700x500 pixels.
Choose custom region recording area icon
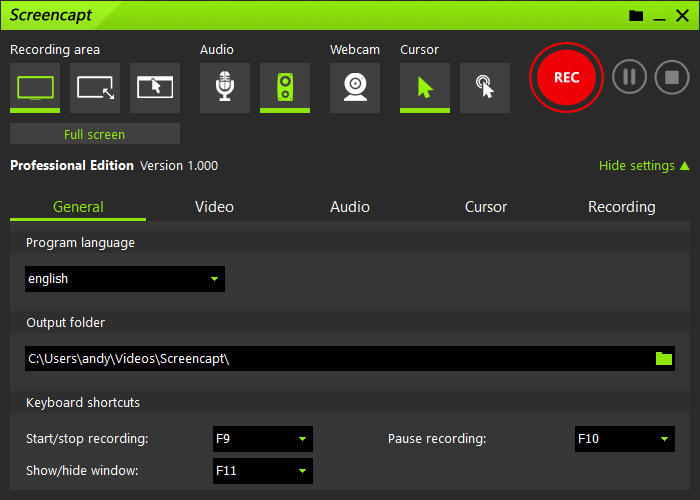click(95, 88)
